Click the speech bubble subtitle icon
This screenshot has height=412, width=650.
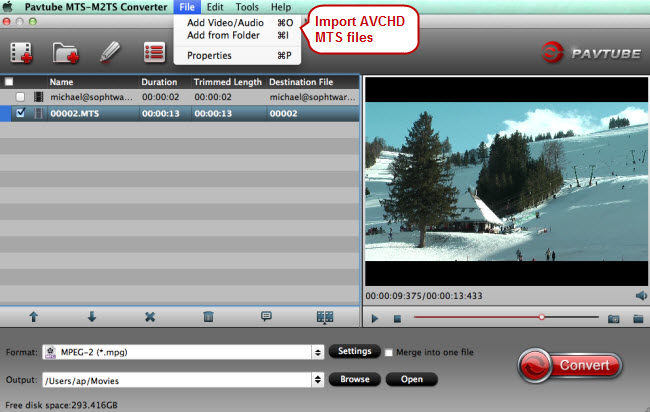pos(266,317)
